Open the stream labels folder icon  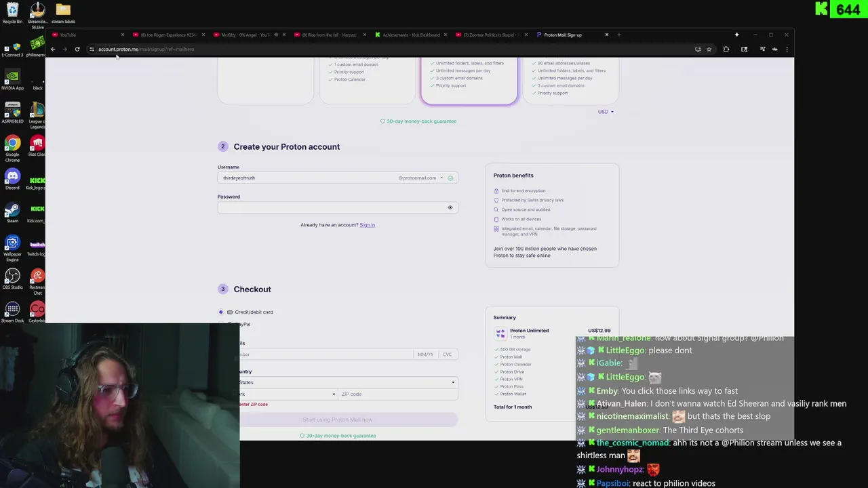pos(63,12)
